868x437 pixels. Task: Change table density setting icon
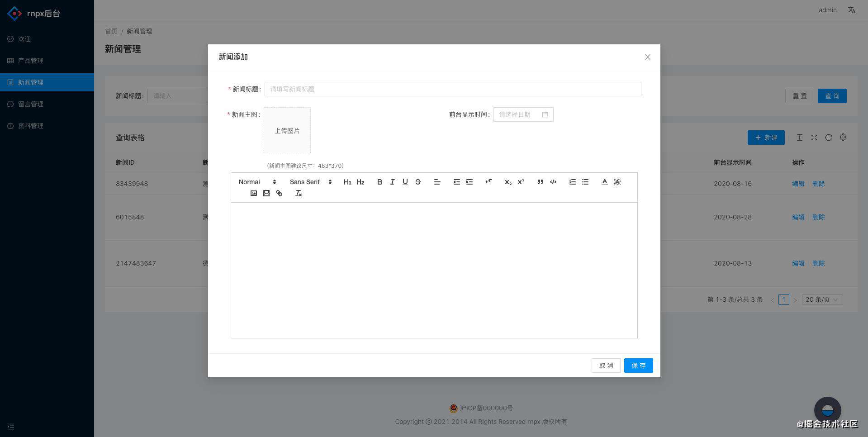coord(799,138)
